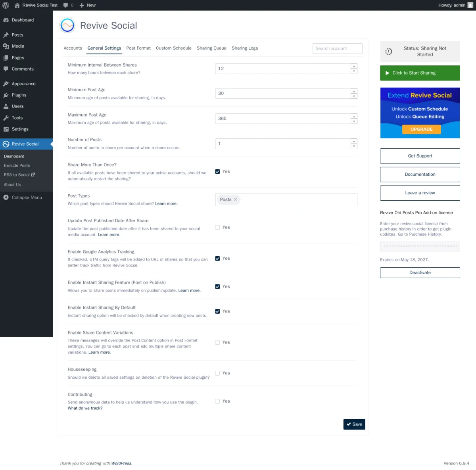Click the sharing status clock icon
Screen dimensions: 476x470
(x=389, y=52)
